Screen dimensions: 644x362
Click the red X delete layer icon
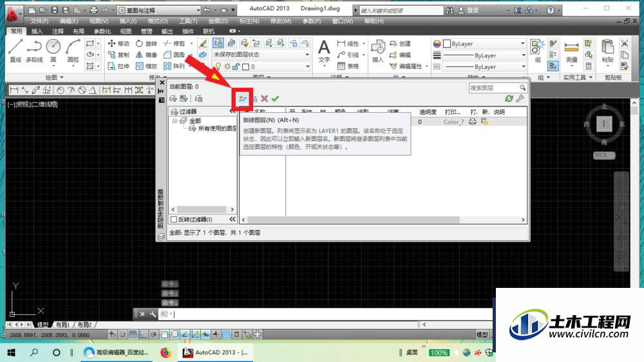pyautogui.click(x=265, y=99)
